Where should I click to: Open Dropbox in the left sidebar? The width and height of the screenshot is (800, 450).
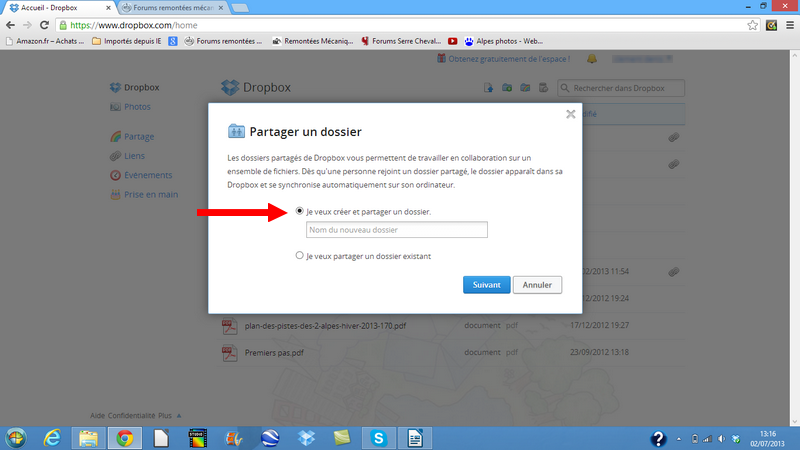click(135, 87)
